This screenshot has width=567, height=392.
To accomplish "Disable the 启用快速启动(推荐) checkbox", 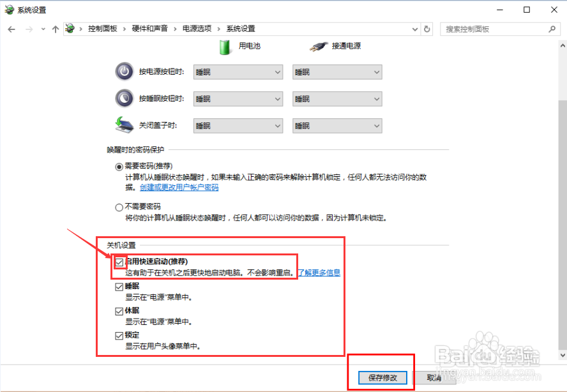I will [x=119, y=262].
